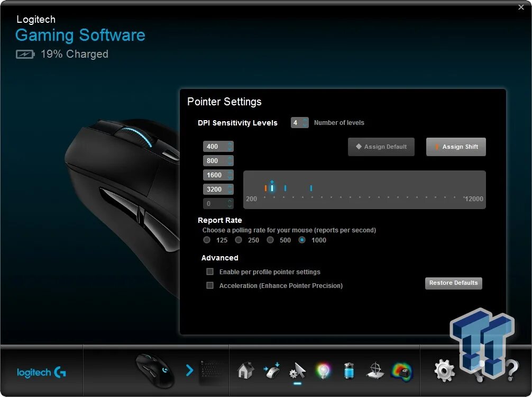Viewport: 532px width, 397px height.
Task: Click the blue next-device arrow
Action: (189, 370)
